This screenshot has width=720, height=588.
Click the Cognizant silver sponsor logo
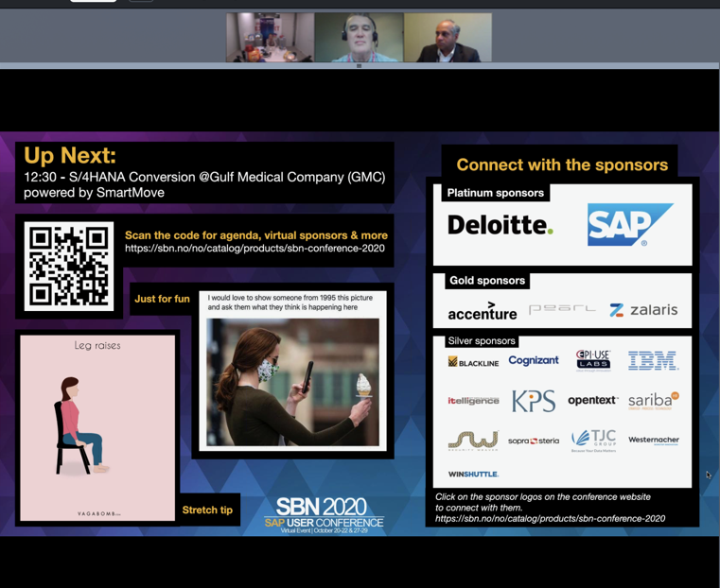click(534, 360)
